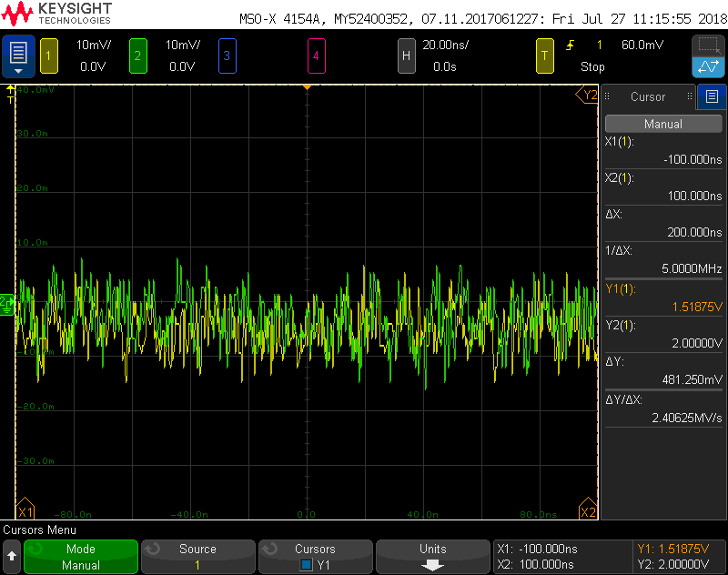
Task: Open the Cursor sidebar list icon
Action: pos(712,96)
